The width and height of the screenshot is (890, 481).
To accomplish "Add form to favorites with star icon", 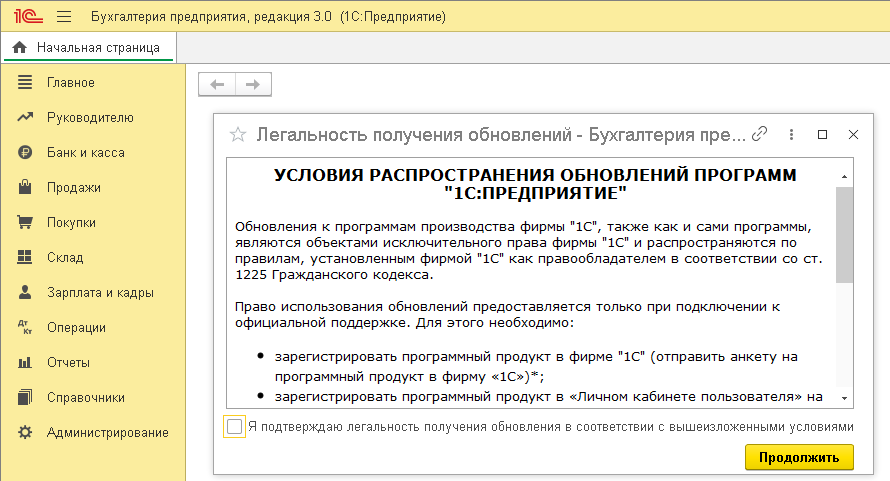I will 238,135.
